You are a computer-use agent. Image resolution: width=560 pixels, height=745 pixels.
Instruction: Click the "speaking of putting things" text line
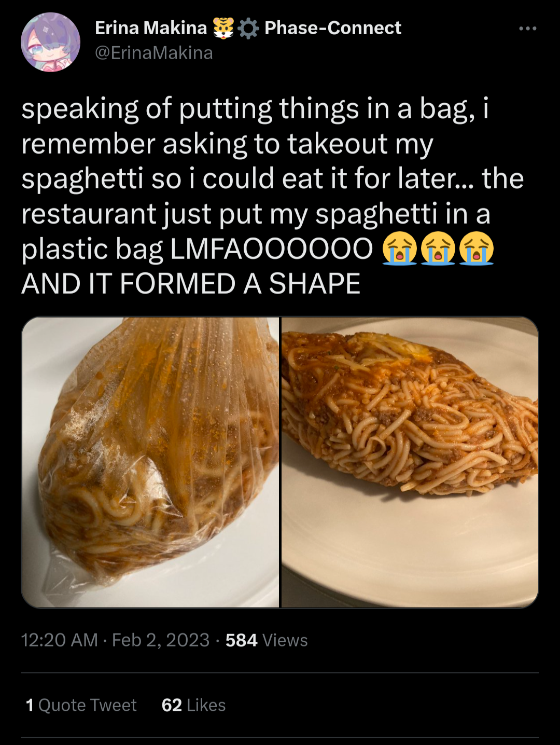pyautogui.click(x=255, y=109)
